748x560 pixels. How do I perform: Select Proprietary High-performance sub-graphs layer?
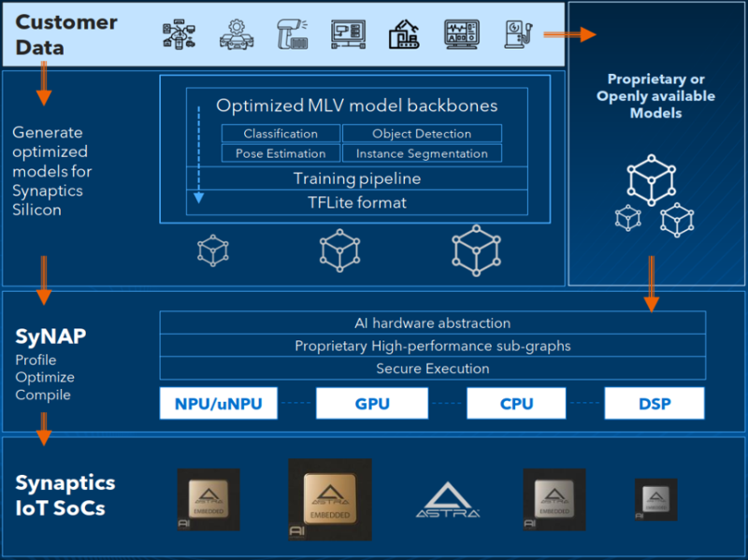433,346
